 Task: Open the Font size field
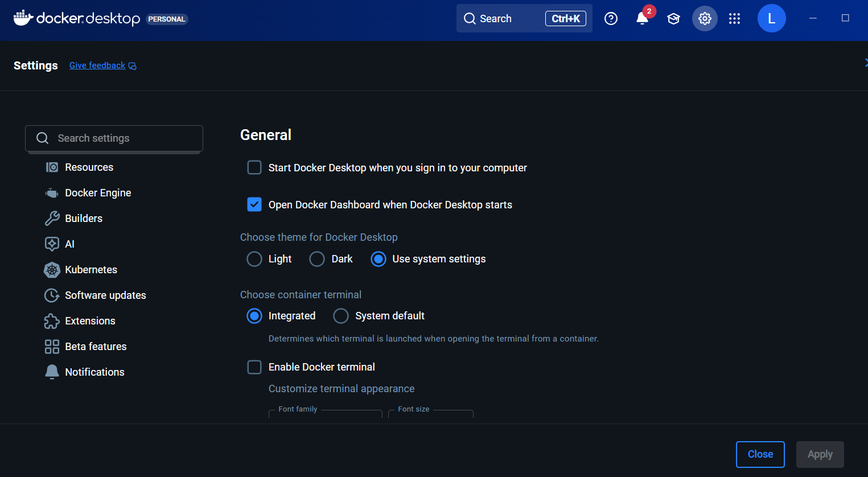[431, 414]
